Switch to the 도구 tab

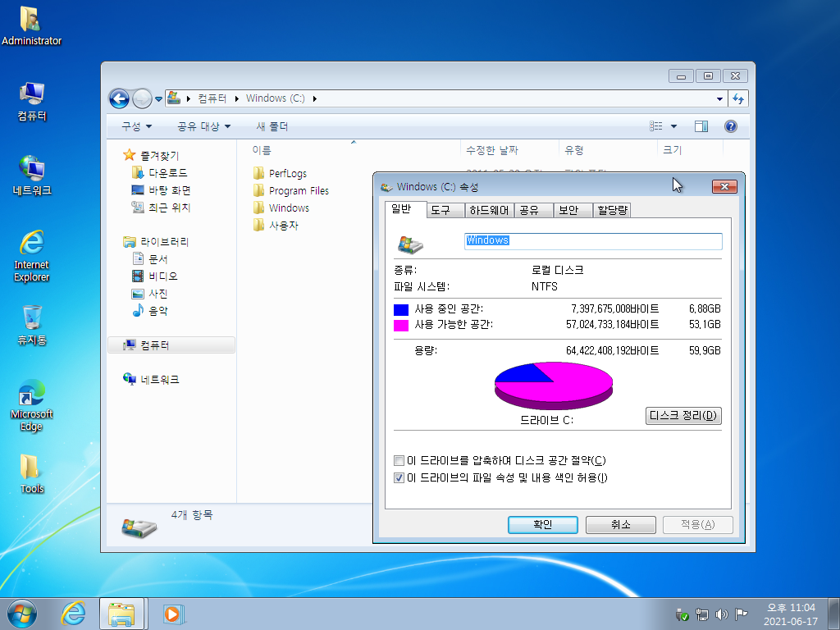445,210
